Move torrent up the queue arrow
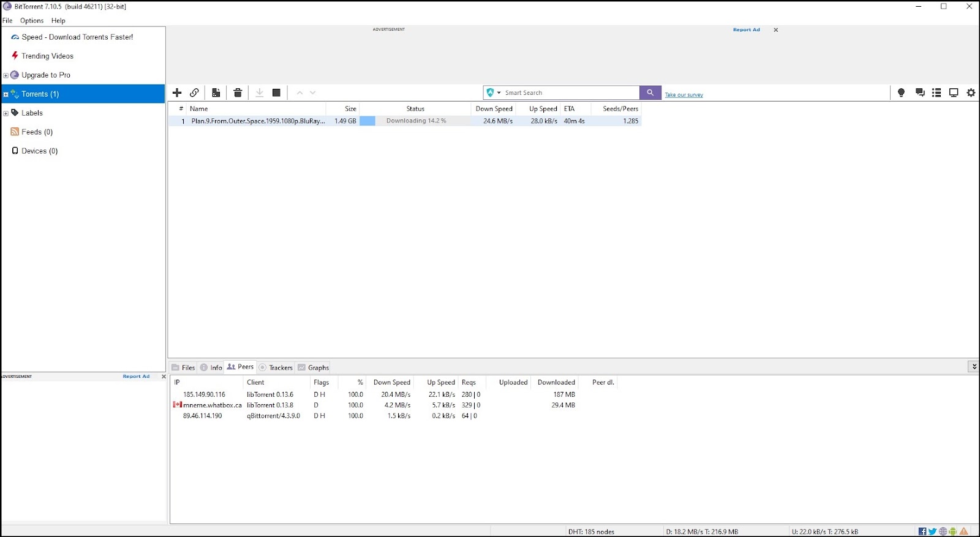 coord(300,93)
